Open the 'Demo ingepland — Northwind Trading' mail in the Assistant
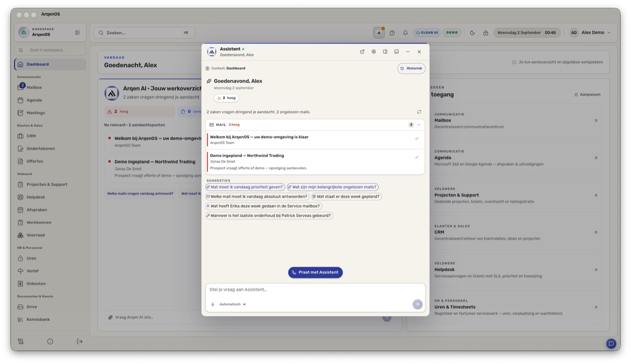The height and width of the screenshot is (364, 631). tap(315, 162)
